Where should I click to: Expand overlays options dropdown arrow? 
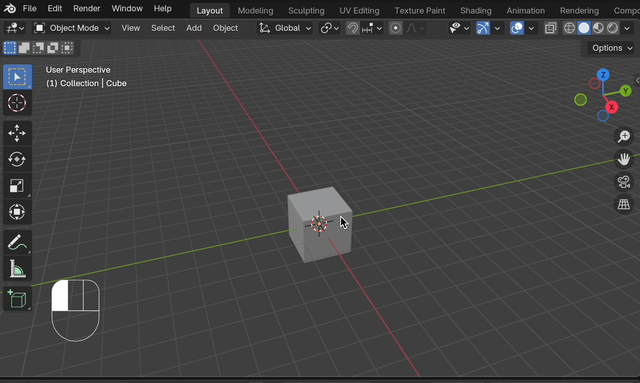tap(531, 28)
